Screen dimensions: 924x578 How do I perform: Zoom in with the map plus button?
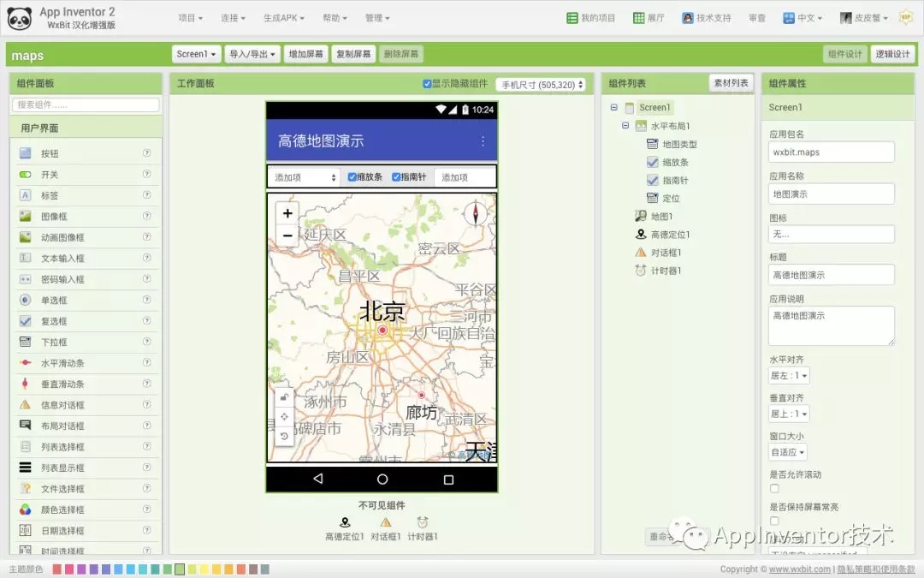tap(287, 213)
